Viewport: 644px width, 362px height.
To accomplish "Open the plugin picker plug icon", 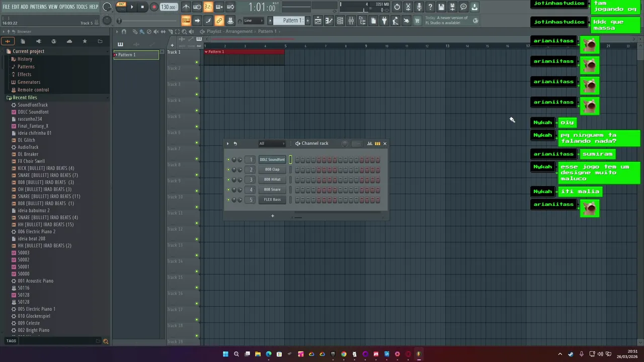I will pos(384,21).
